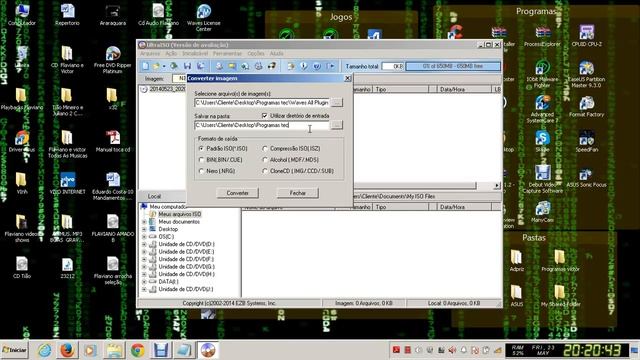Click the Salvar na pasta path field
This screenshot has height=360, width=640.
(262, 125)
